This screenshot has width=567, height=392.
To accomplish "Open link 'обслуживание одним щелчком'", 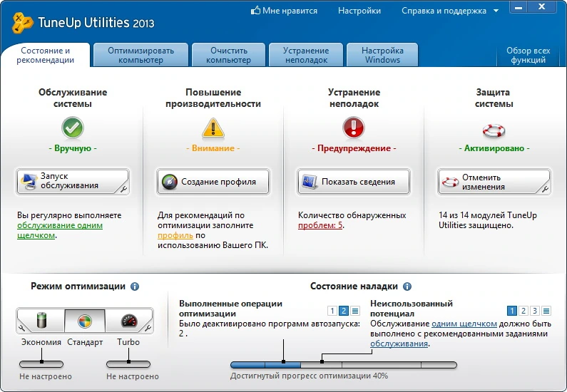I will pyautogui.click(x=60, y=230).
